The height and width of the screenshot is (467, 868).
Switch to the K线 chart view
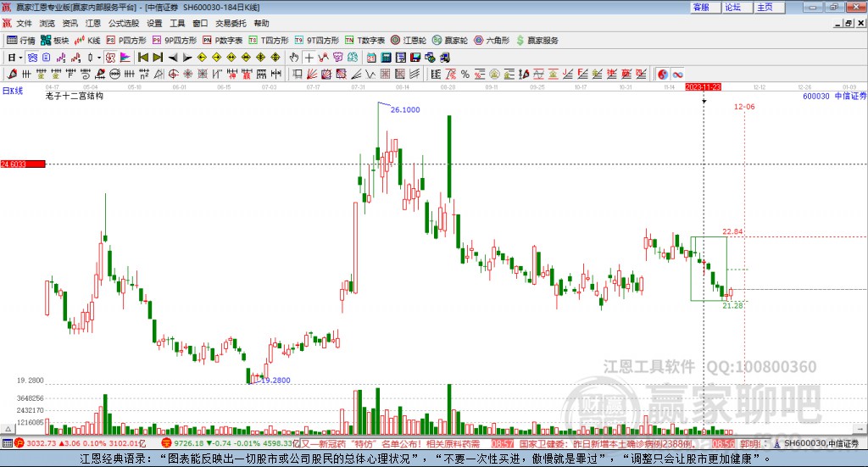pyautogui.click(x=87, y=41)
